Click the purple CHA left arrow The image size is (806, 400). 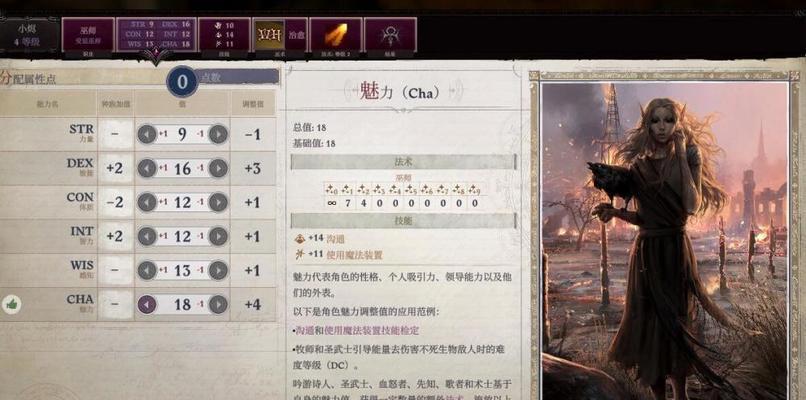click(x=147, y=304)
